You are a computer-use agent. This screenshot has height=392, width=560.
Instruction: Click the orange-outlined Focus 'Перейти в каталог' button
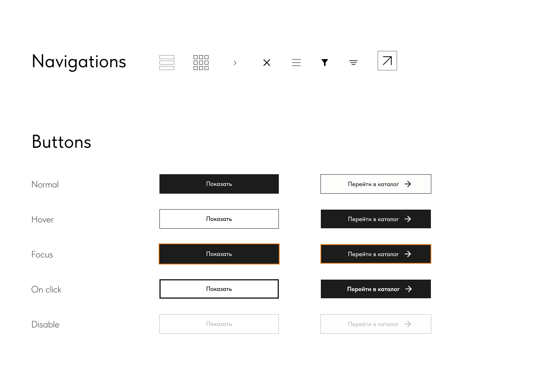click(x=376, y=254)
